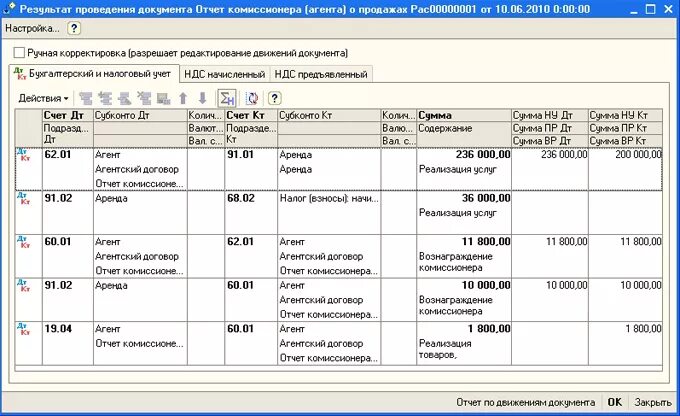Switch to НДС предъявленный tab
This screenshot has height=416, width=680.
[321, 75]
